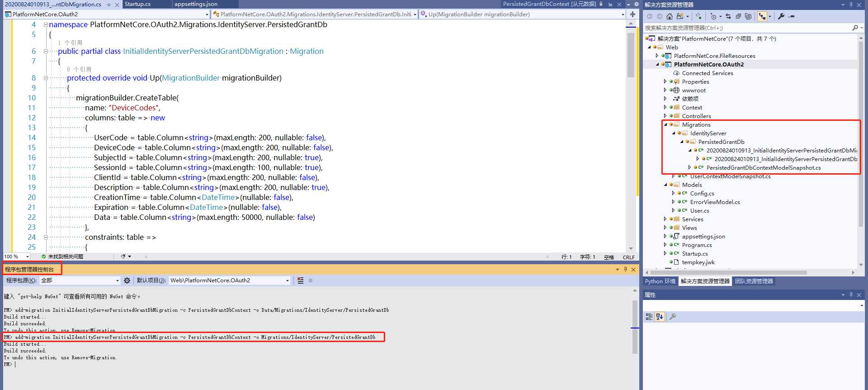Pin the Package Manager Console panel
The width and height of the screenshot is (868, 390).
coord(625,269)
